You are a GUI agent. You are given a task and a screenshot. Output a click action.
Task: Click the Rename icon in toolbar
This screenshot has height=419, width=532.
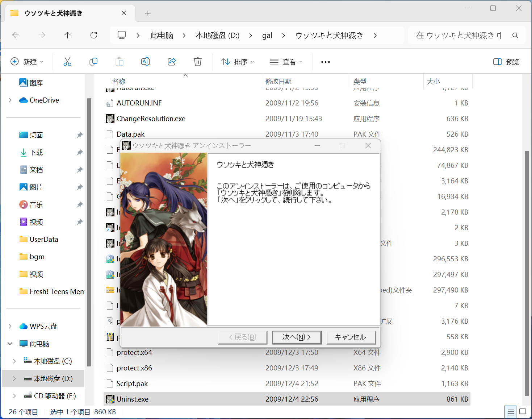(x=146, y=62)
